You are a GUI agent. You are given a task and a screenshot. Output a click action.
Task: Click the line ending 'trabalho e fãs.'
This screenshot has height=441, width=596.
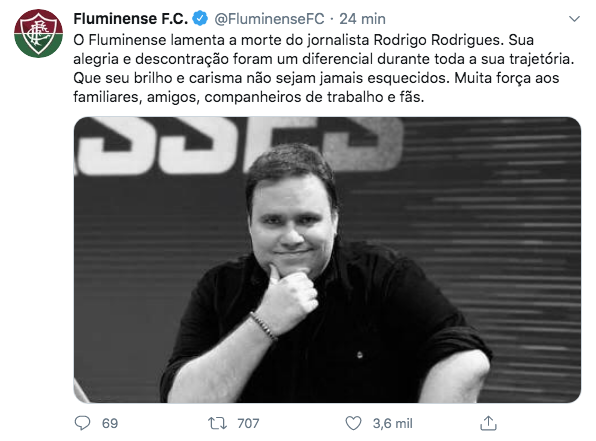coord(249,97)
